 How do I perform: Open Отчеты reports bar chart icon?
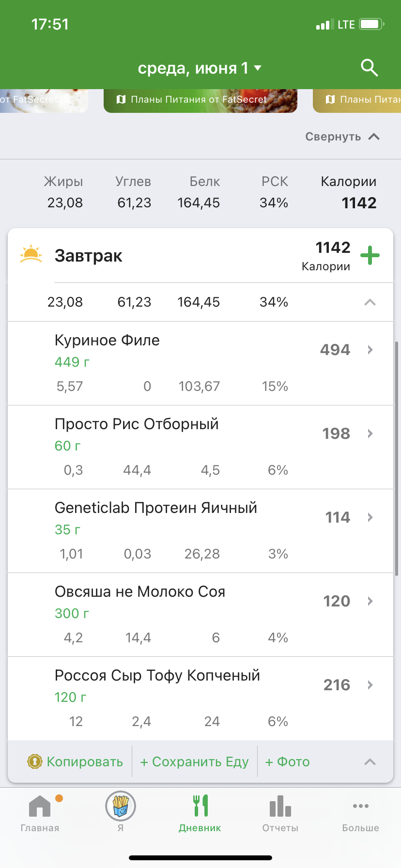280,807
